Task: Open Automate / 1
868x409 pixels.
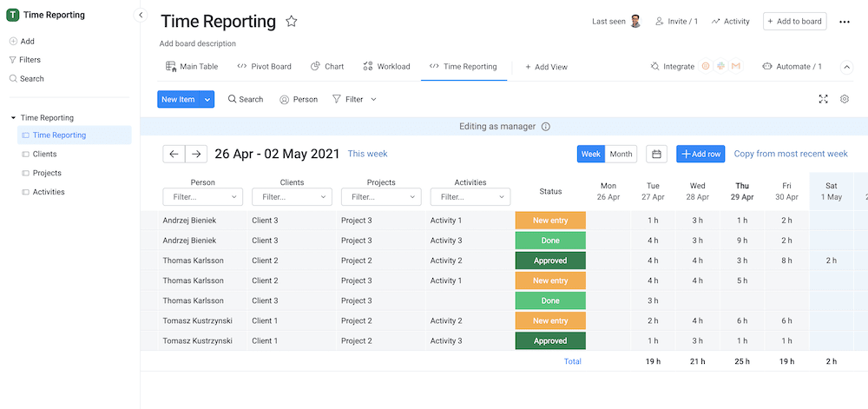Action: tap(792, 66)
